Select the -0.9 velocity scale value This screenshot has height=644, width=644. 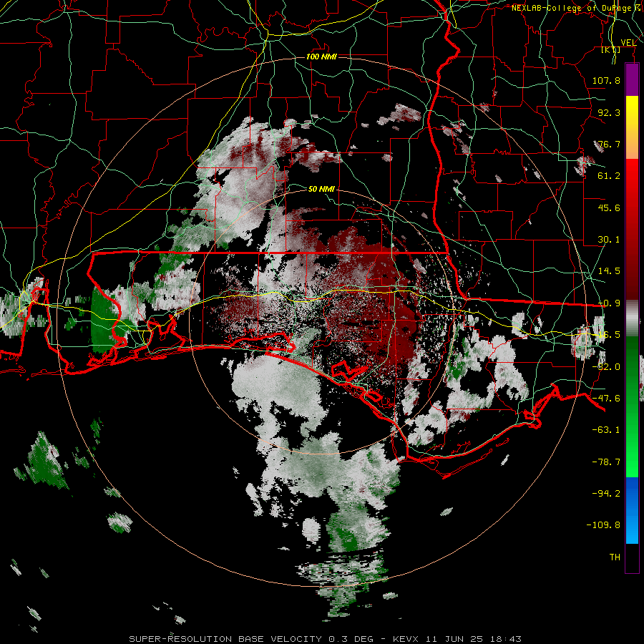tap(609, 303)
